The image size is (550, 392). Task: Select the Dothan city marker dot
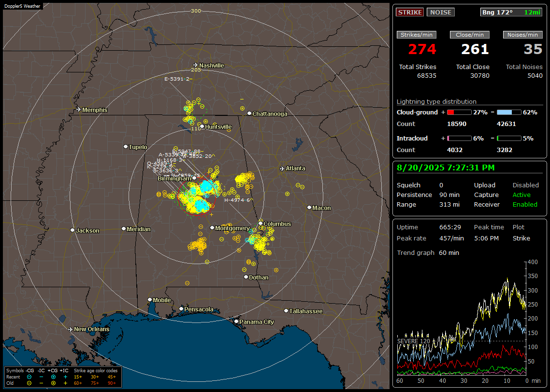(246, 277)
